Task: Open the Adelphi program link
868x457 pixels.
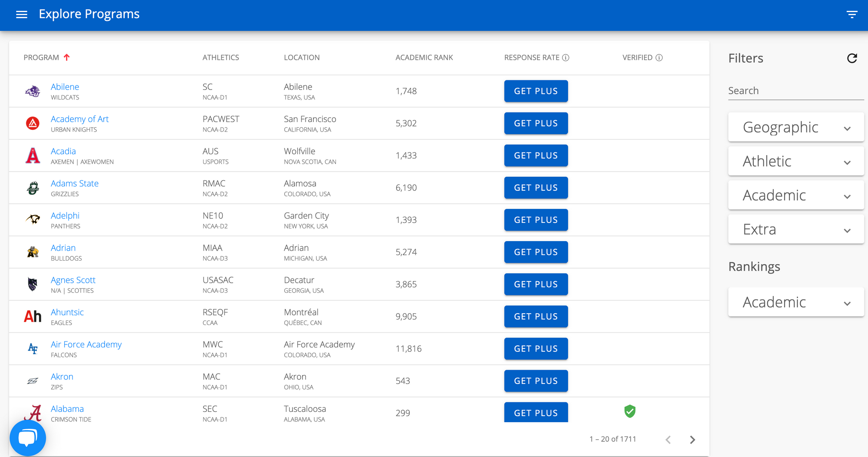Action: 65,215
